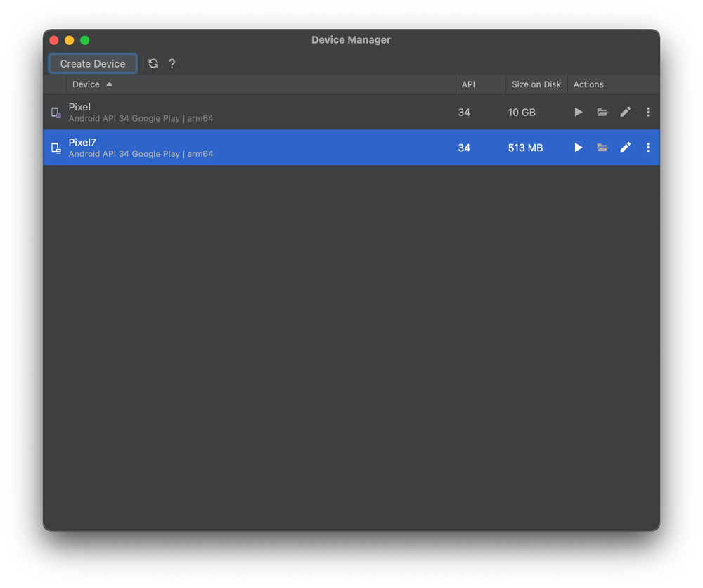Click the Actions column header
This screenshot has height=588, width=703.
point(588,84)
